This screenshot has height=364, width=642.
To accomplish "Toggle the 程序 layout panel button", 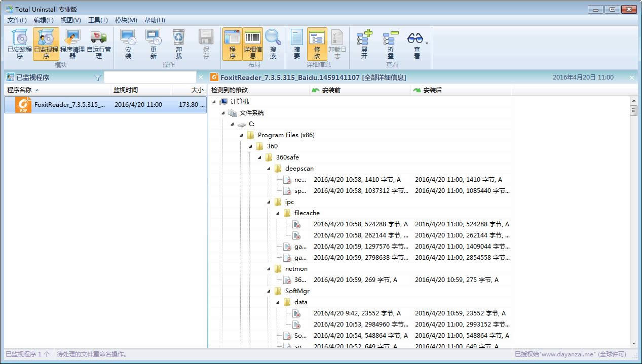I will click(x=233, y=43).
